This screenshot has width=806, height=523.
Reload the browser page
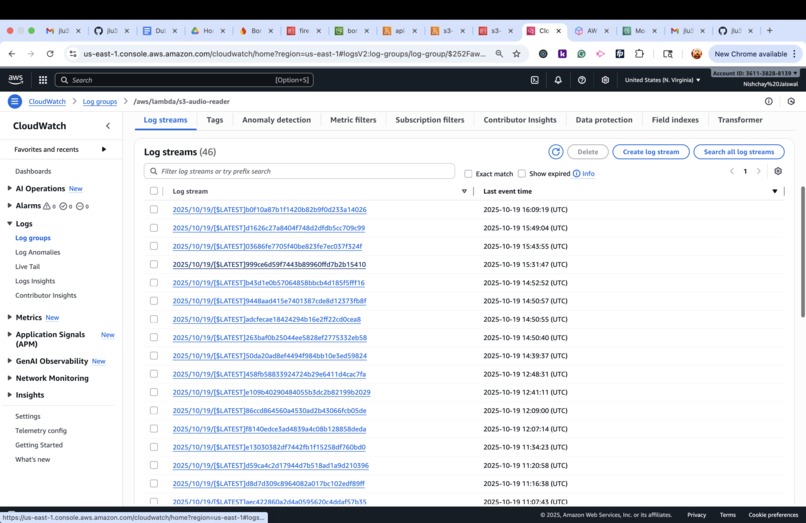pyautogui.click(x=50, y=53)
